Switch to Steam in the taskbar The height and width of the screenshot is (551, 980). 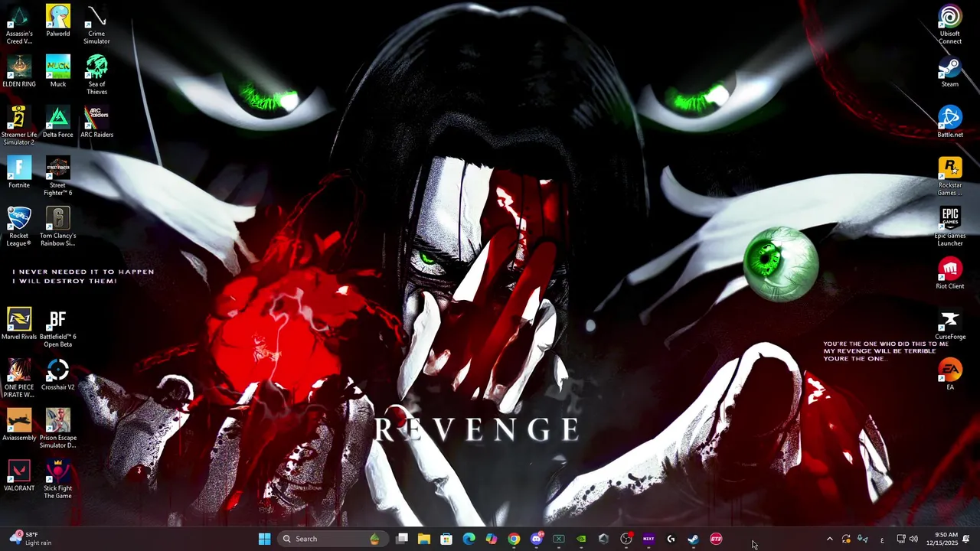click(x=694, y=539)
